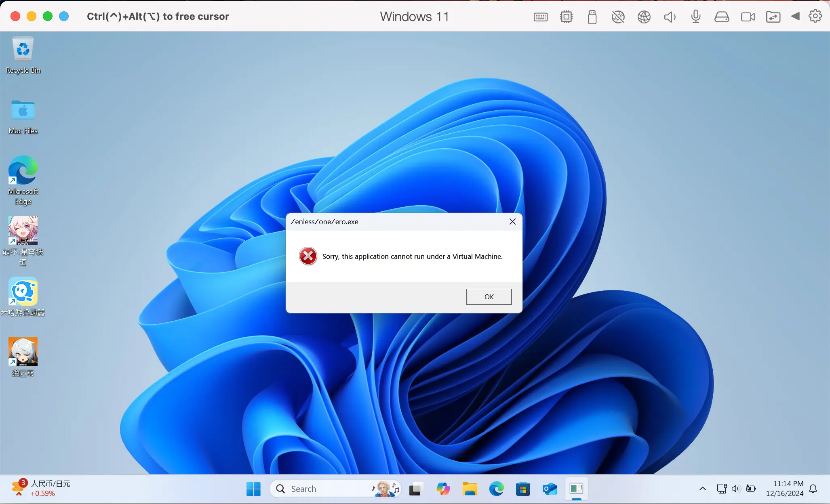This screenshot has width=830, height=504.
Task: Open the CPU chip icon in VM toolbar
Action: click(566, 17)
